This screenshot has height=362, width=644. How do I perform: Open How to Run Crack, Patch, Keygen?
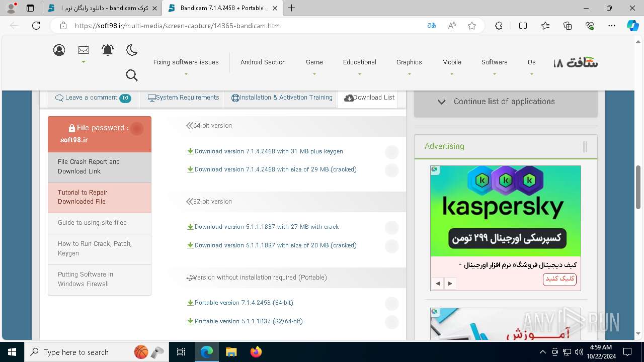[100, 249]
